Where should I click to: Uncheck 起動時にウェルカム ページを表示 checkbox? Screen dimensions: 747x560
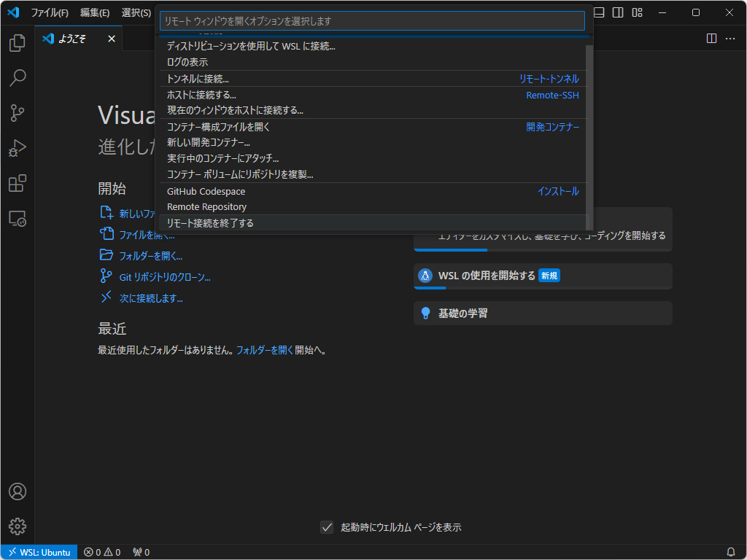(327, 527)
